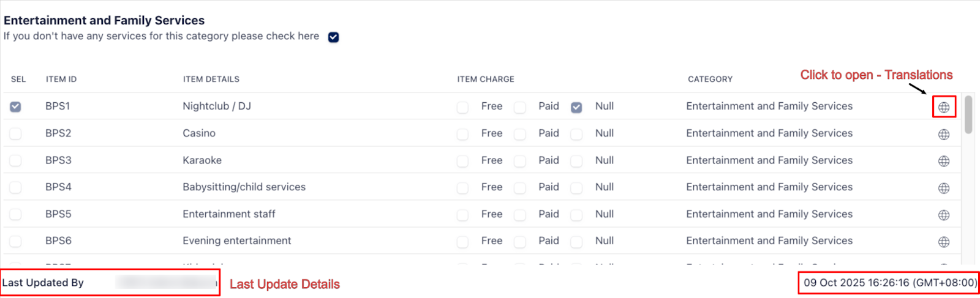Click the table's vertical scrollbar thumb
The height and width of the screenshot is (298, 980).
(968, 114)
